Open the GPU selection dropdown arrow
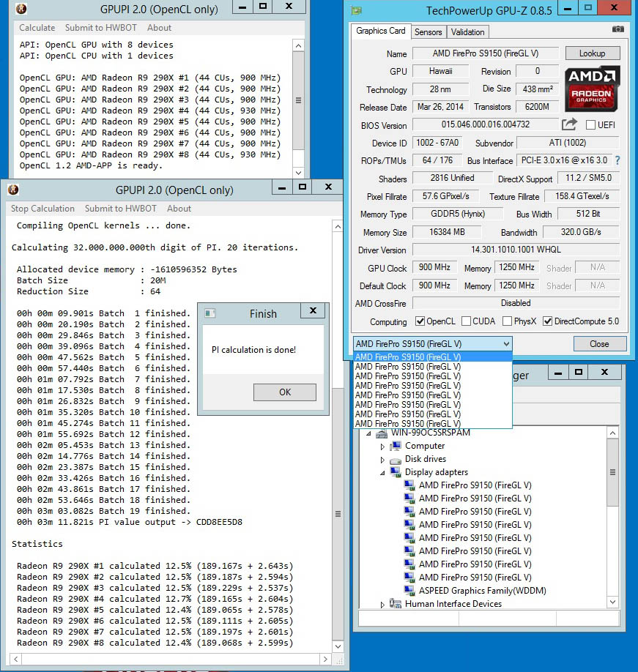Image resolution: width=638 pixels, height=672 pixels. (505, 343)
